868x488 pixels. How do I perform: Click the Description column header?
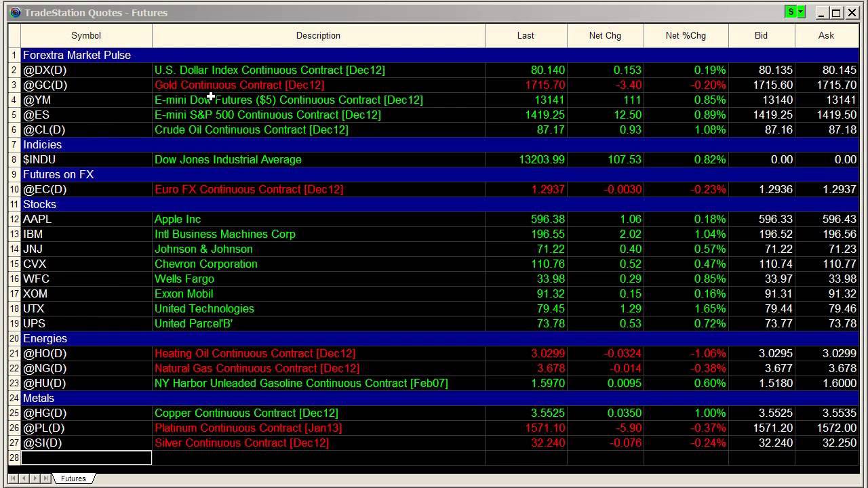coord(318,35)
